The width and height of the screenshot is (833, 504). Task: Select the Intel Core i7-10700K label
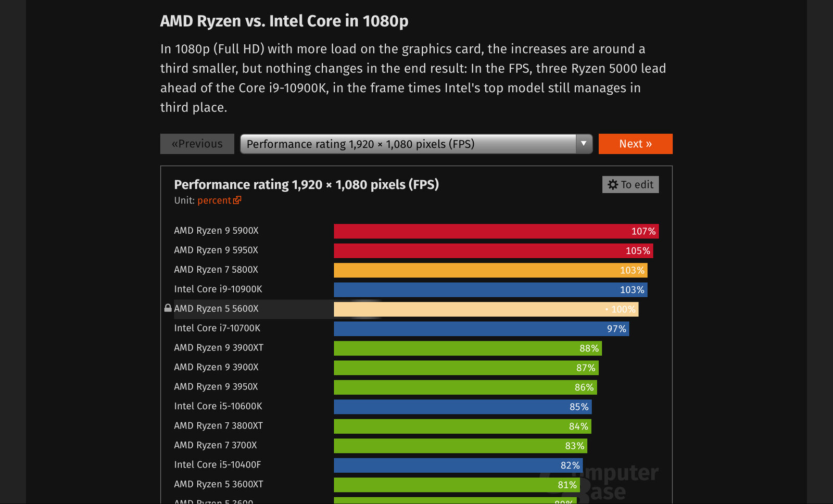(217, 328)
